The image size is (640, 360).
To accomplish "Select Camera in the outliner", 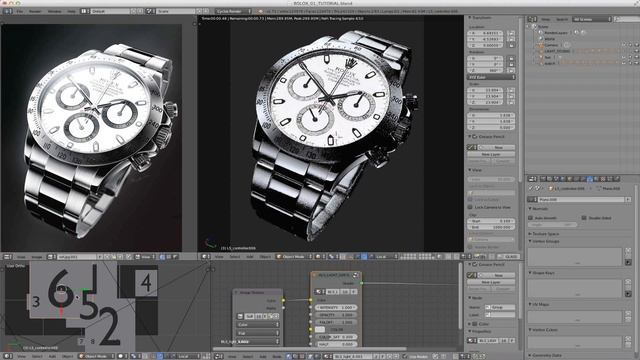I will 551,45.
